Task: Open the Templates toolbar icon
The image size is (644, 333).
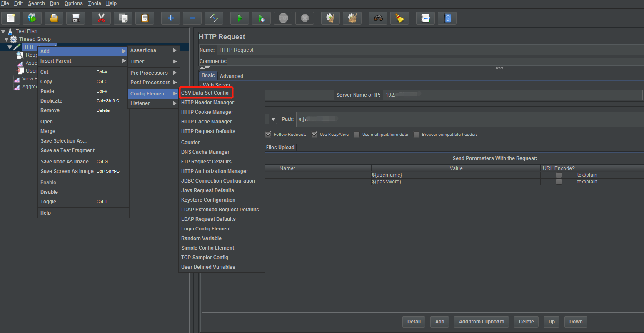Action: (x=32, y=18)
